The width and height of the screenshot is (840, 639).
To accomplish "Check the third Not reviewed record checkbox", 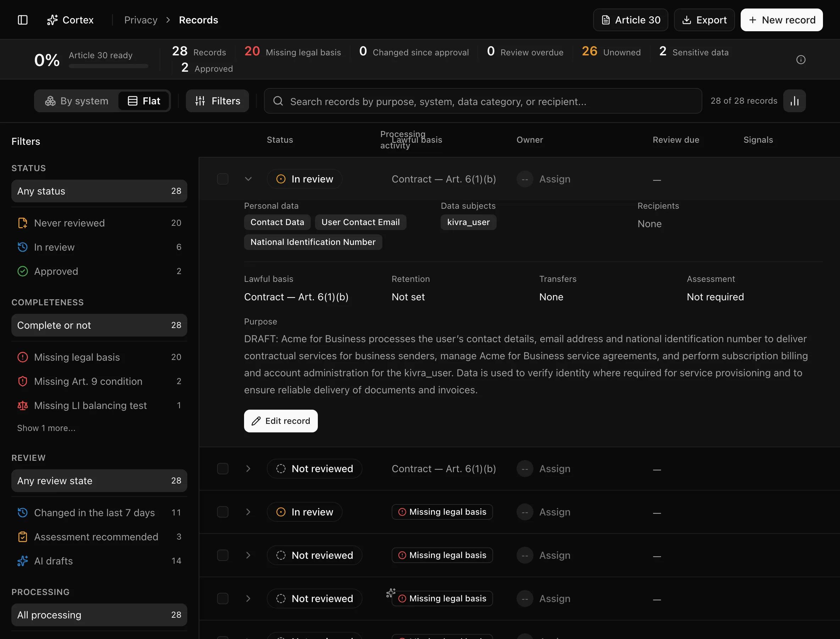I will pyautogui.click(x=223, y=599).
